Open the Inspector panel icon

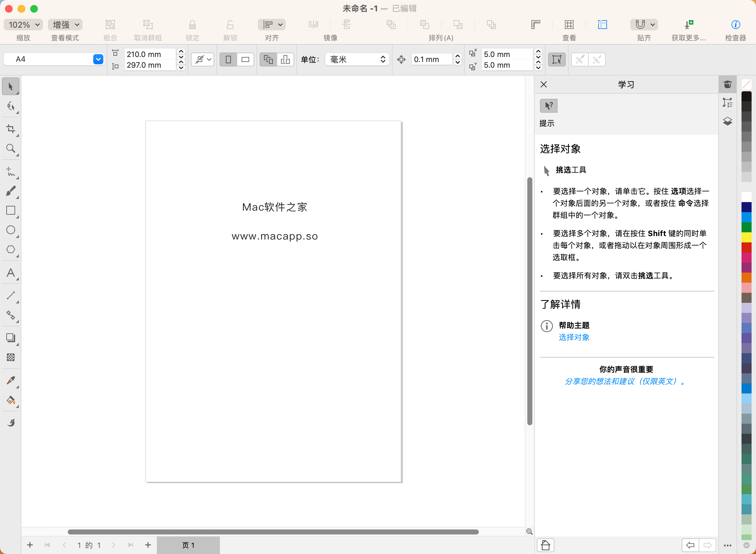click(735, 25)
